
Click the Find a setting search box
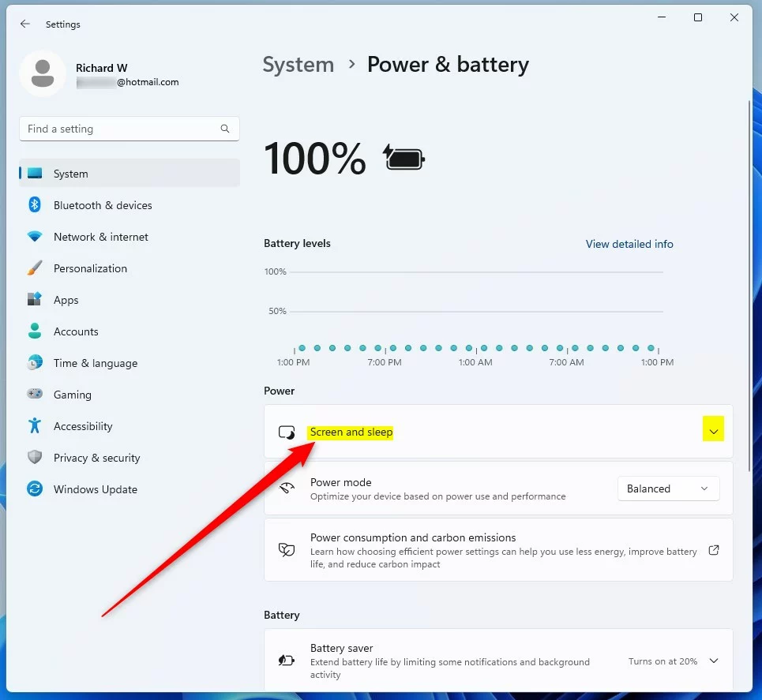click(130, 129)
